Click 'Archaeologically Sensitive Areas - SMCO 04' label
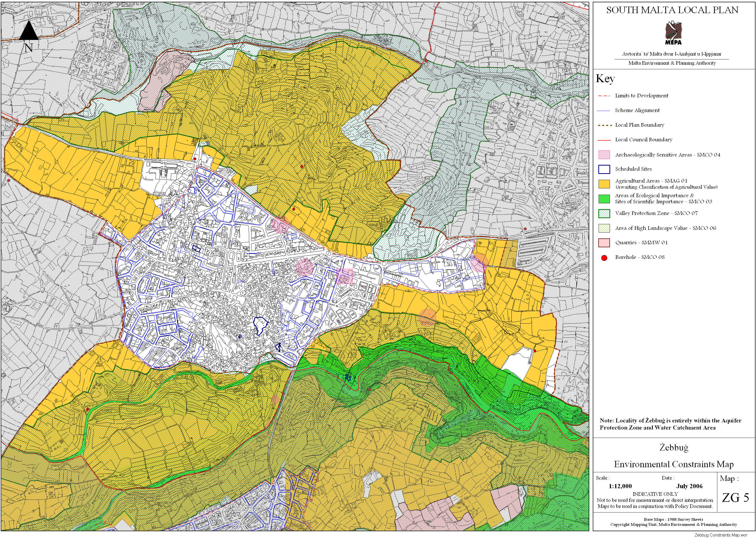The image size is (756, 538). coord(668,155)
